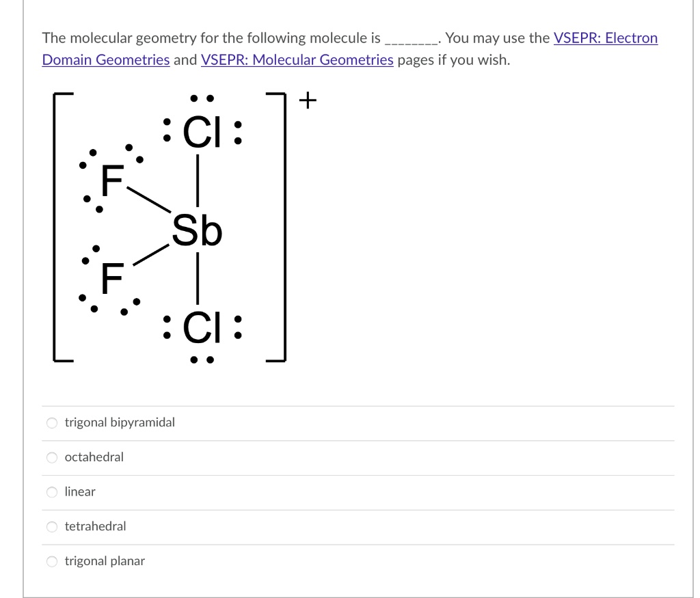
Task: Open the VSEPR: Electron Domain Geometries link
Action: point(606,38)
